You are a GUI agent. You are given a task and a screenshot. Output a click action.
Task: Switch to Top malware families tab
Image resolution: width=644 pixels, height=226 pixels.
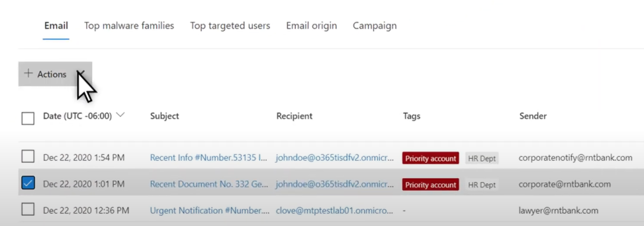point(129,26)
